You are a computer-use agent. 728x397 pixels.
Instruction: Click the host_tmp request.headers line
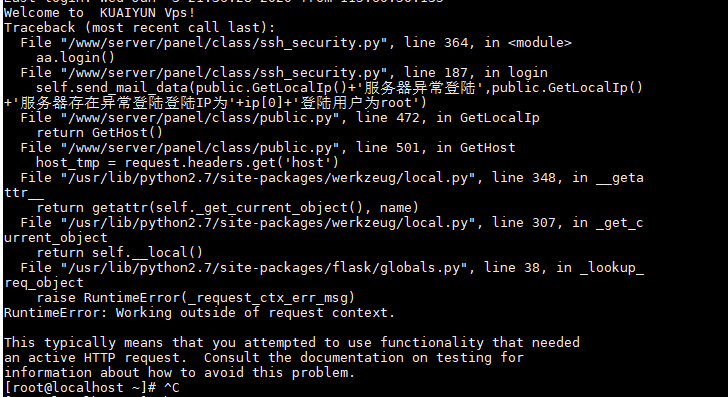pyautogui.click(x=188, y=163)
